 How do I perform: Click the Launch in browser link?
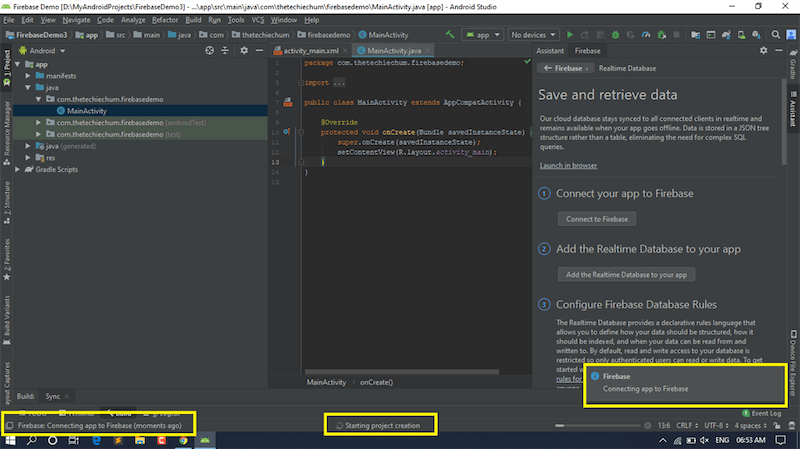click(x=568, y=165)
